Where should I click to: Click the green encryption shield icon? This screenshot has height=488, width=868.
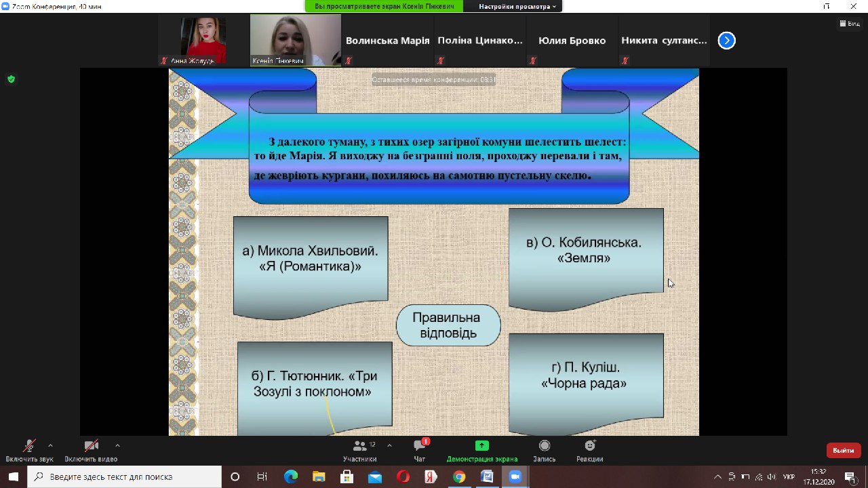11,79
